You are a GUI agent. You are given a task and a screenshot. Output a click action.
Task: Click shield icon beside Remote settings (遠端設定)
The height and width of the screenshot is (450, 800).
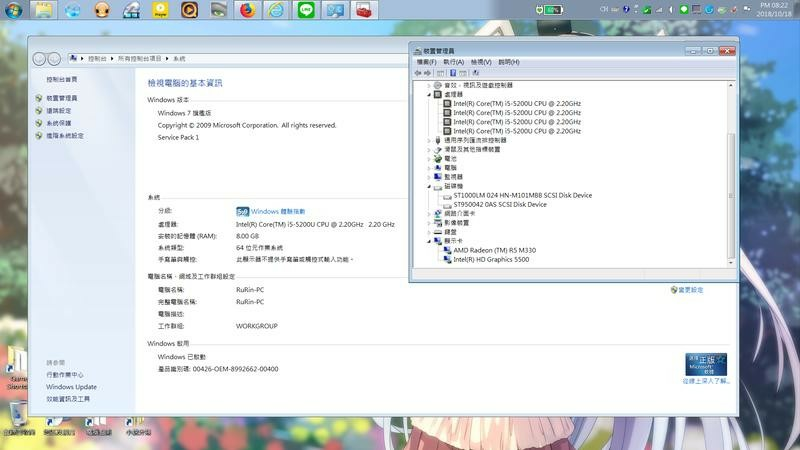(39, 111)
